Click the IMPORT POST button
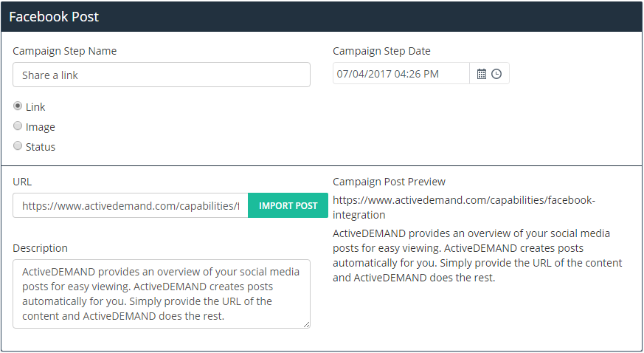Image resolution: width=644 pixels, height=353 pixels. 288,205
